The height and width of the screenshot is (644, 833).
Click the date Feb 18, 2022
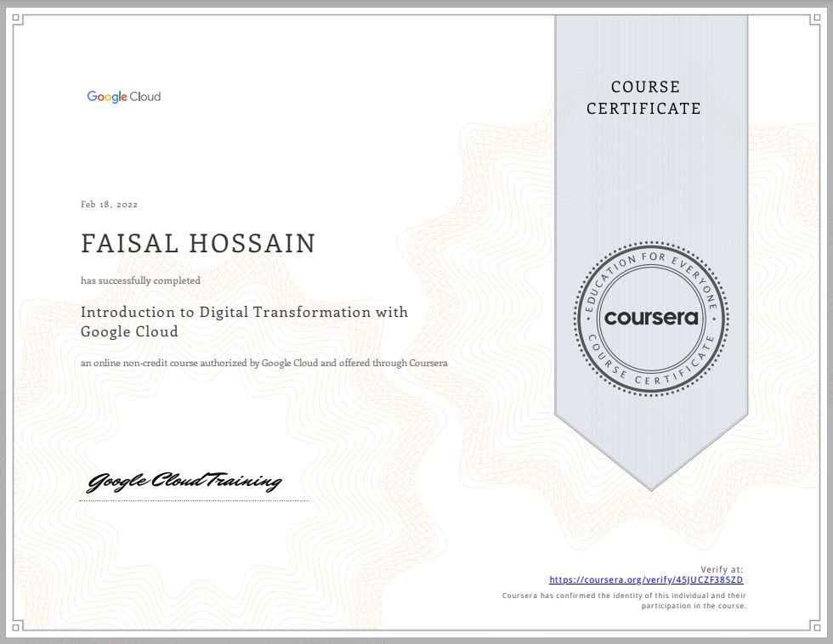(x=109, y=205)
